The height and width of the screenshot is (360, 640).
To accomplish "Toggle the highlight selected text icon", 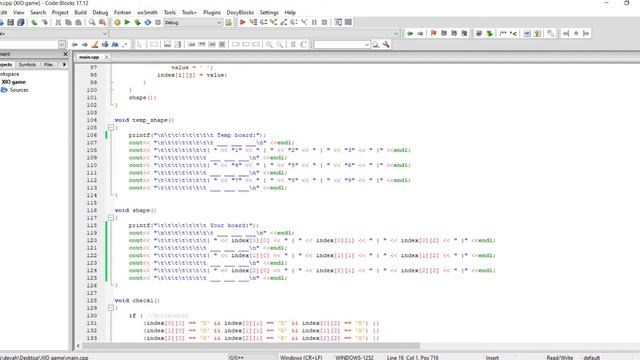I will coord(95,44).
